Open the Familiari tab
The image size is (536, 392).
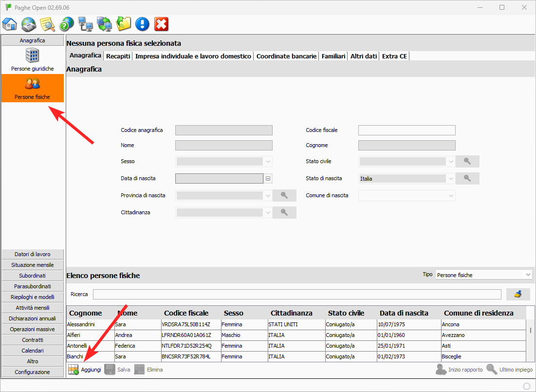click(333, 56)
